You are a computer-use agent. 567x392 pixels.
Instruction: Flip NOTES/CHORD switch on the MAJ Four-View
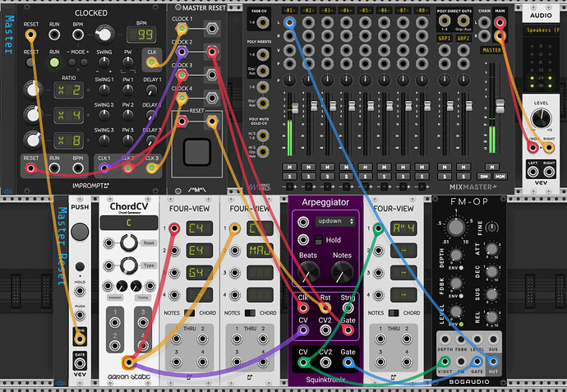click(x=250, y=313)
